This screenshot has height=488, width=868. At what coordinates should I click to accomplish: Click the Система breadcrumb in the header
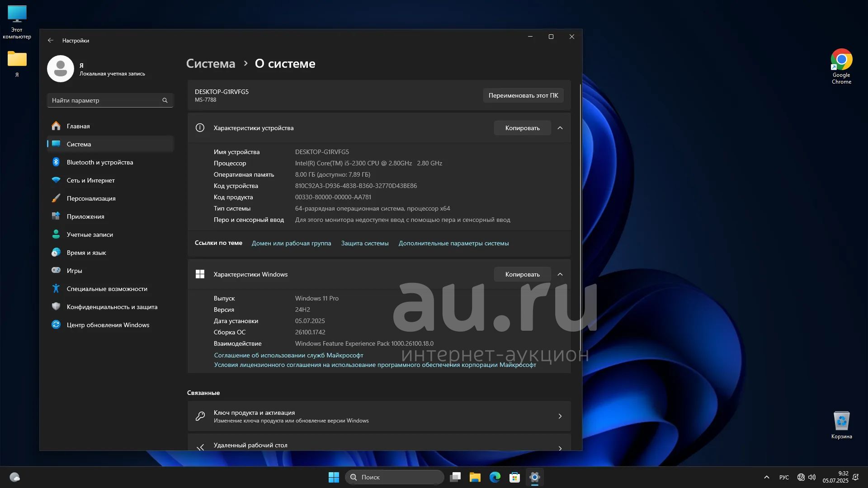pos(211,64)
